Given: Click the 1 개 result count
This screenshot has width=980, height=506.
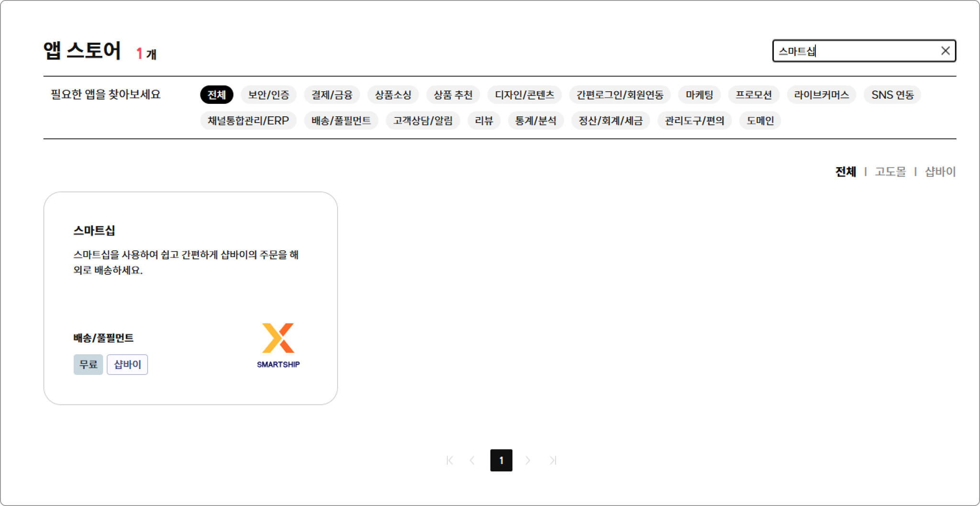Looking at the screenshot, I should pyautogui.click(x=146, y=54).
